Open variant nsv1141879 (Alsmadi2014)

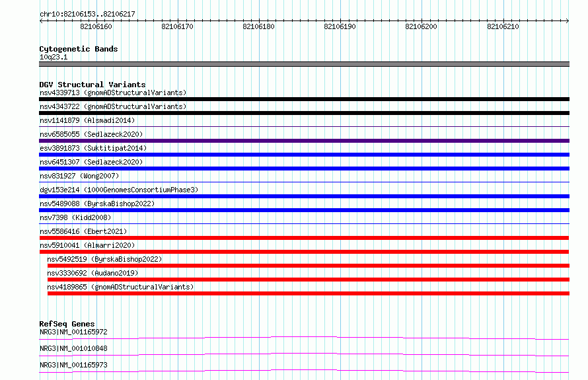click(x=87, y=120)
